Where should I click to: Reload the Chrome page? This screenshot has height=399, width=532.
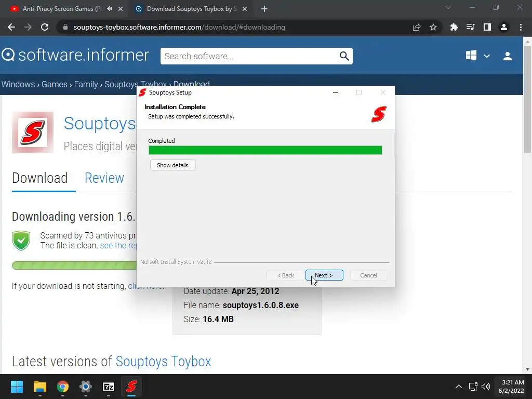click(x=45, y=27)
